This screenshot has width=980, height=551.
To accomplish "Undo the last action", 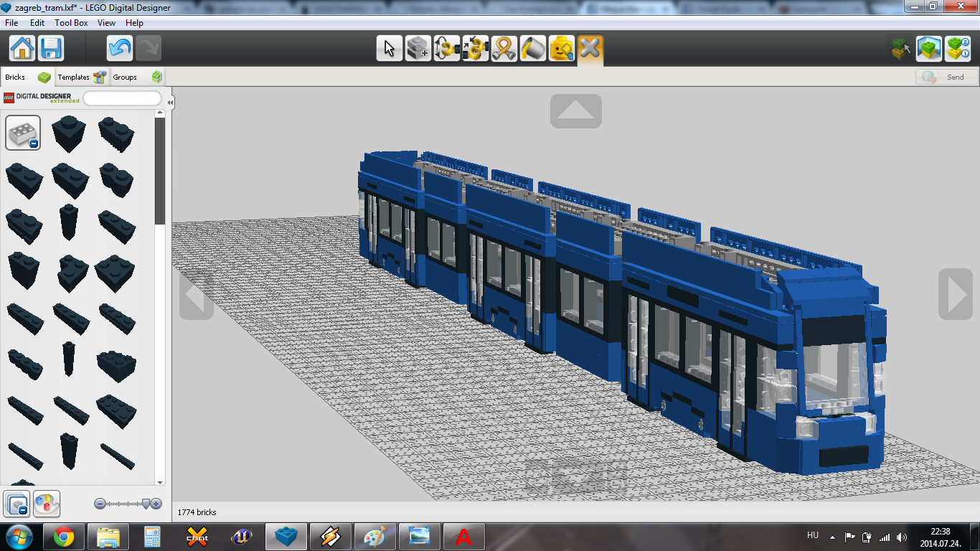I will [x=120, y=49].
